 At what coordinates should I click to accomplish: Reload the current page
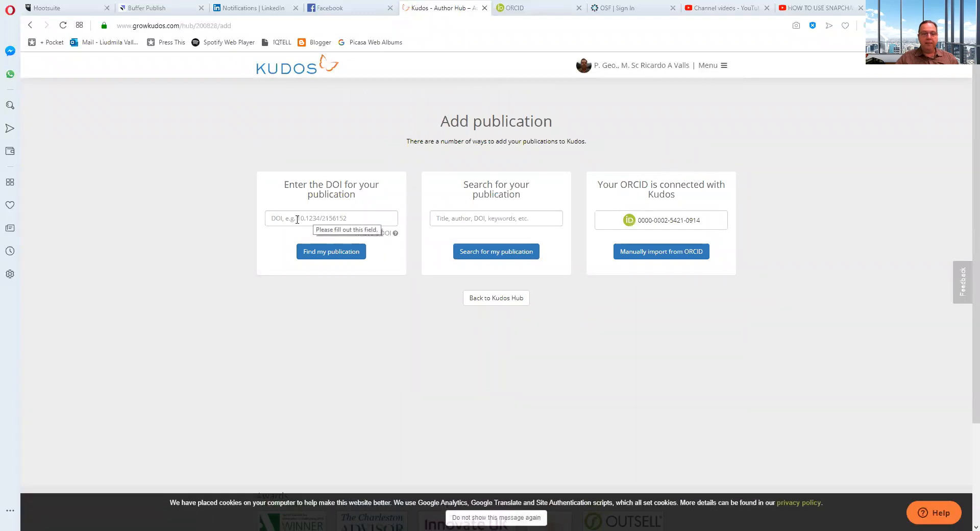[x=63, y=25]
